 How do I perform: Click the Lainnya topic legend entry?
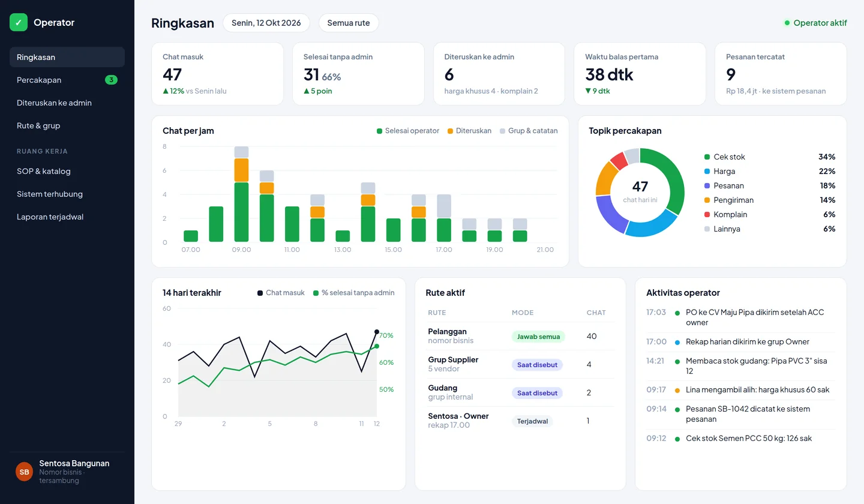[x=770, y=229]
